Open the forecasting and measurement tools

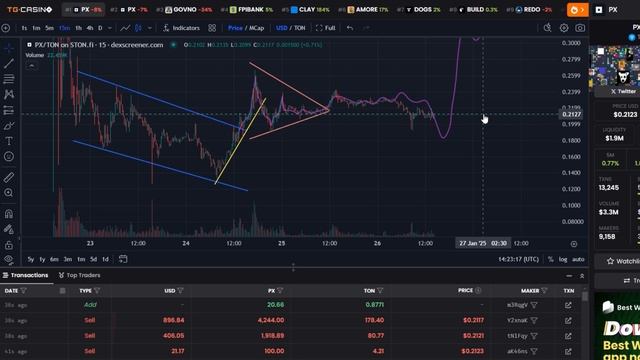[x=9, y=110]
